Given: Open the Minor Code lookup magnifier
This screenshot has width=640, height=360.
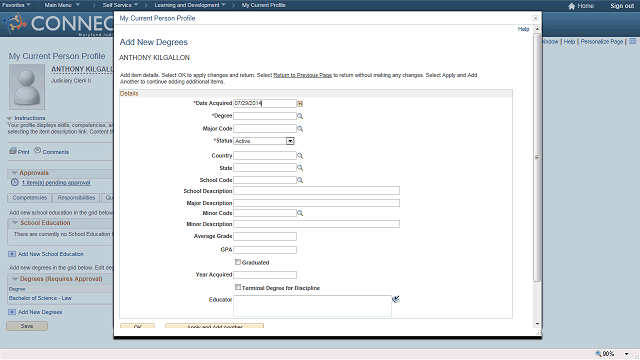Looking at the screenshot, I should pyautogui.click(x=300, y=213).
